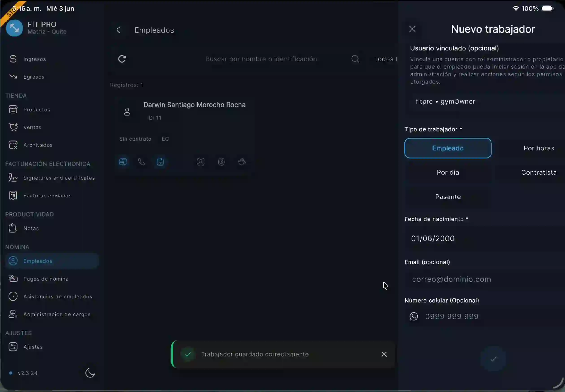Viewport: 565px width, 392px height.
Task: Go back using the Empleados back arrow
Action: (118, 30)
